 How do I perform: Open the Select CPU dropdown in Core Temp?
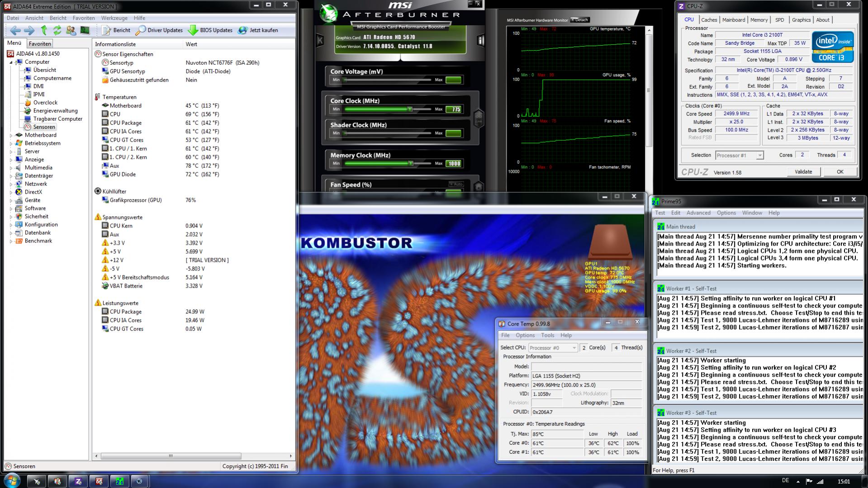coord(553,348)
